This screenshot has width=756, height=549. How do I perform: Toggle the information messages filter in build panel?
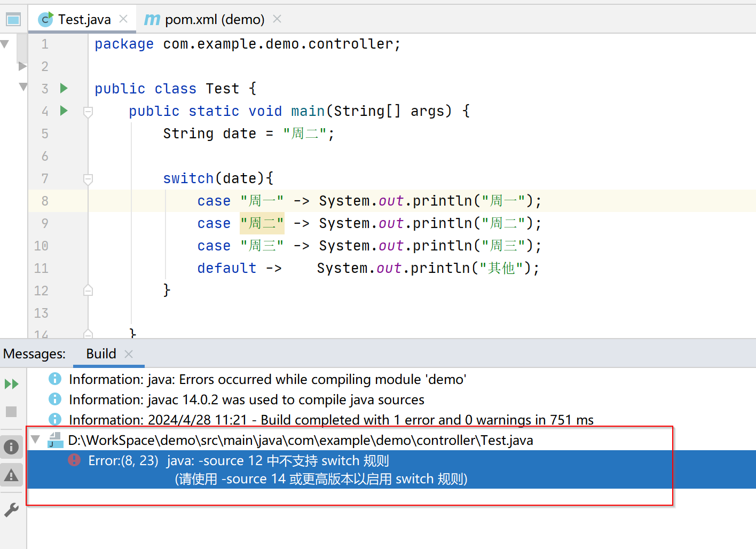tap(11, 447)
